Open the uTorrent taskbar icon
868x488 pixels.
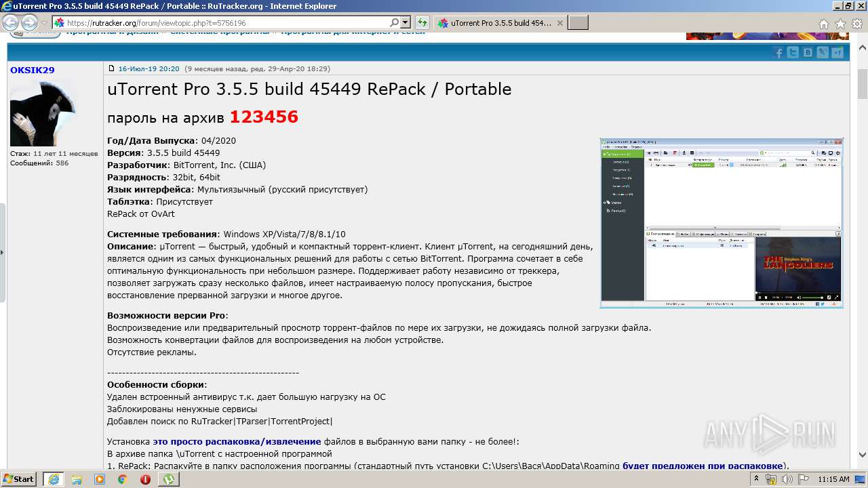tap(168, 479)
